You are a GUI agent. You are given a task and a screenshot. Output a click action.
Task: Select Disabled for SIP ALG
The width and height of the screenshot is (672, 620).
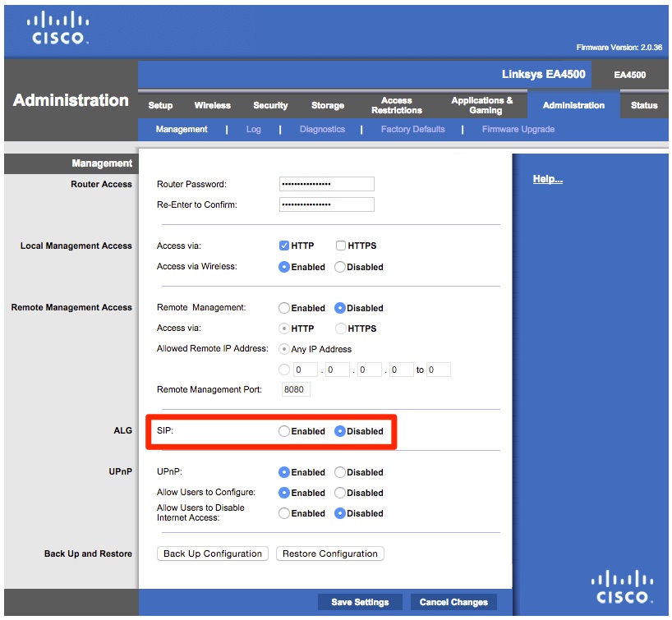(340, 431)
